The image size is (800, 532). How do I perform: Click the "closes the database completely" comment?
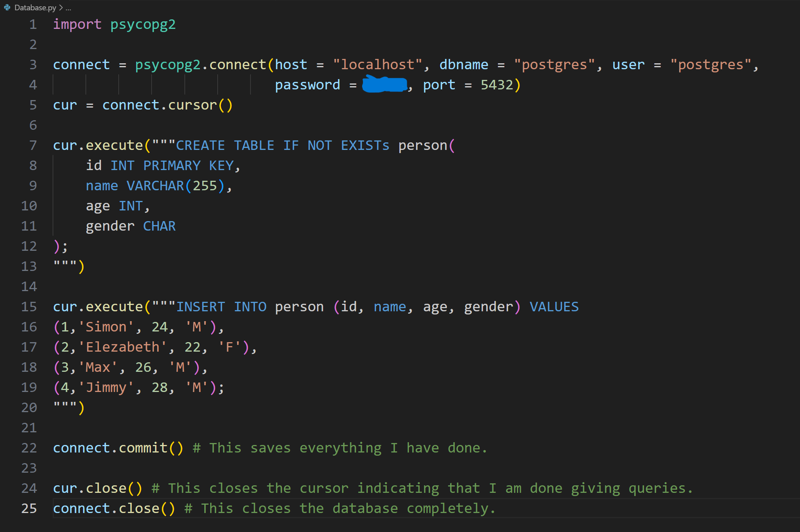[348, 509]
